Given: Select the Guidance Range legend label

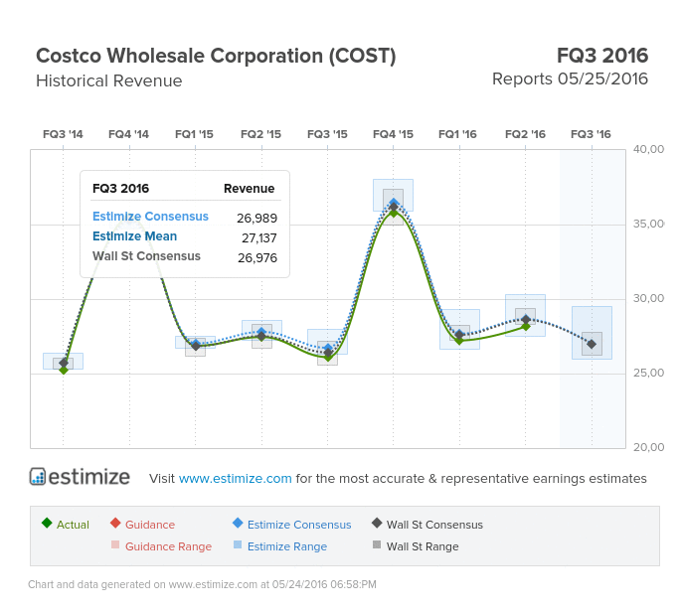Looking at the screenshot, I should pos(168,546).
